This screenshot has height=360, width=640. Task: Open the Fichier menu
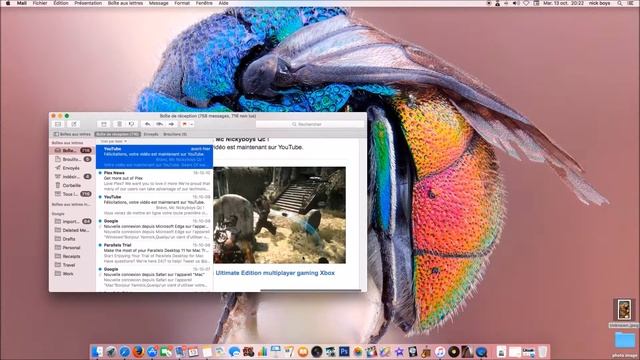[40, 3]
